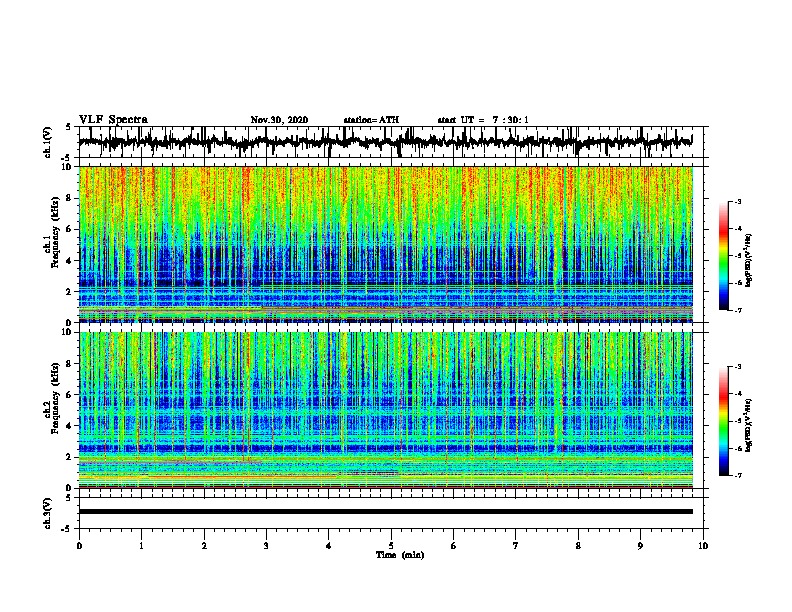792x612 pixels.
Task: Click the '2' kHz tick on ch.1 spectrogram
Action: point(69,291)
